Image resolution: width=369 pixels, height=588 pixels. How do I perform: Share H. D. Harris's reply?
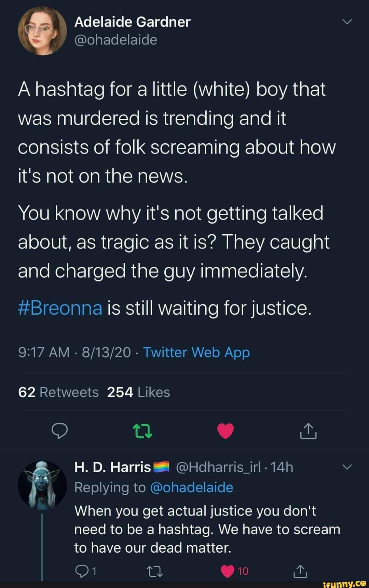point(301,571)
